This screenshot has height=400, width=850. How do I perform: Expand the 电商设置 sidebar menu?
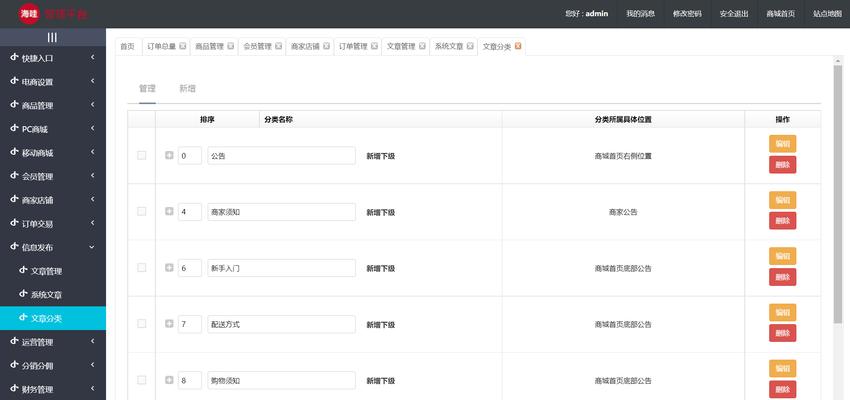pyautogui.click(x=53, y=82)
